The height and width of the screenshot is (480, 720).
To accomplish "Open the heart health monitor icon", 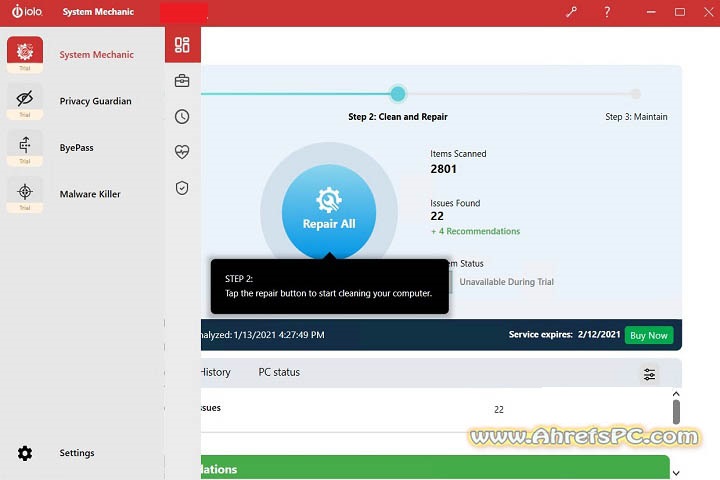I will point(182,152).
